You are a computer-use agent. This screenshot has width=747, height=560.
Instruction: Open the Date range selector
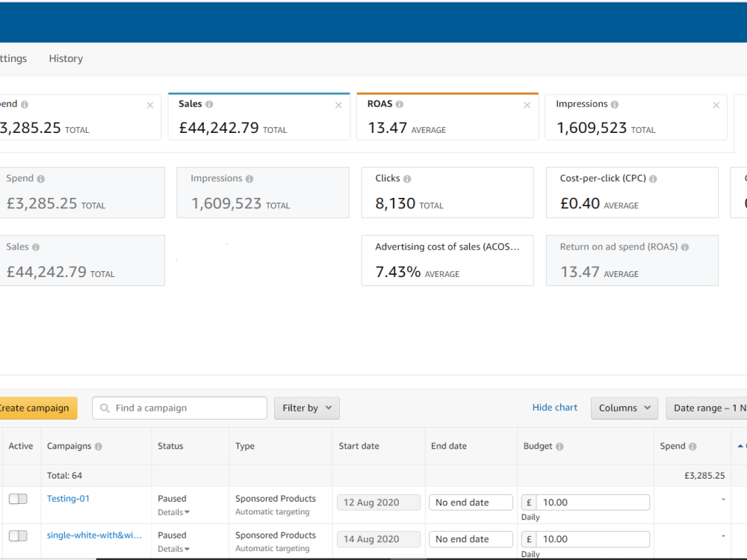point(707,408)
